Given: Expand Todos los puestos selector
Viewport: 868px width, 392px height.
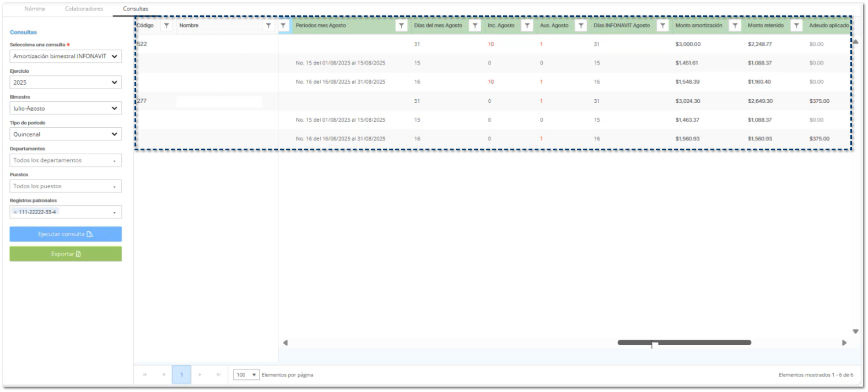Looking at the screenshot, I should click(x=66, y=186).
